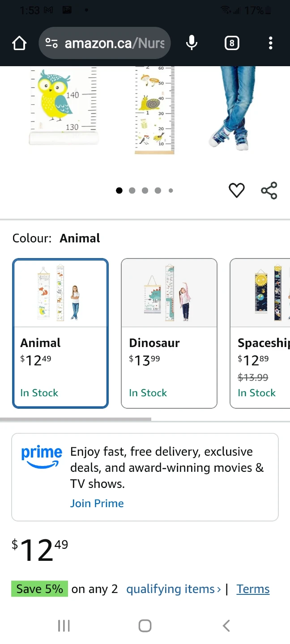Open site info icon in address bar
290x644 pixels.
point(52,43)
